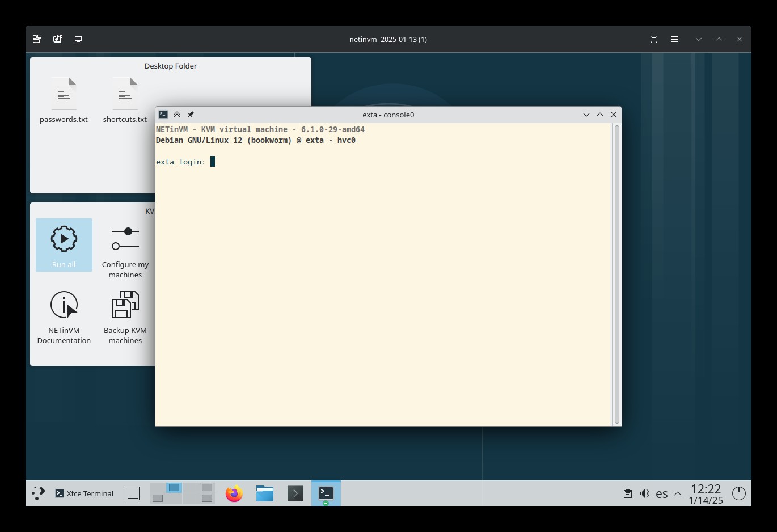The height and width of the screenshot is (532, 777).
Task: Open the exta console window menu icon
Action: click(x=163, y=115)
